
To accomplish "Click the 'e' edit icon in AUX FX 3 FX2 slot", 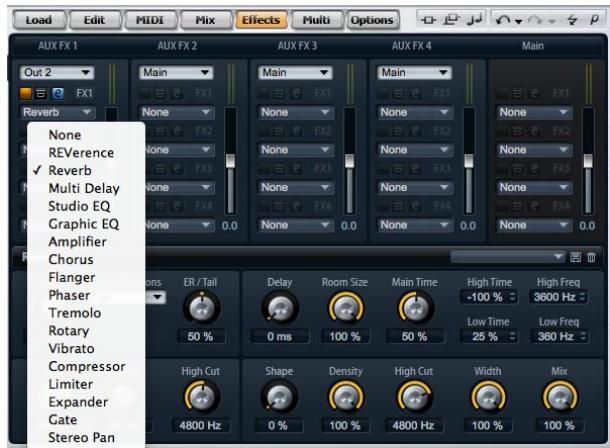I will click(296, 131).
